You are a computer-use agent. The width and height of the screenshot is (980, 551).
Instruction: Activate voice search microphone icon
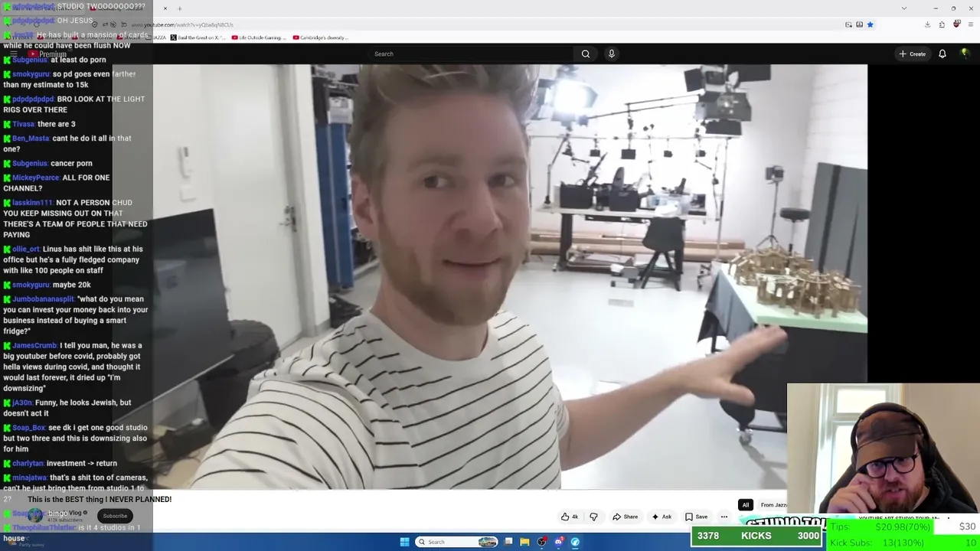pos(611,54)
